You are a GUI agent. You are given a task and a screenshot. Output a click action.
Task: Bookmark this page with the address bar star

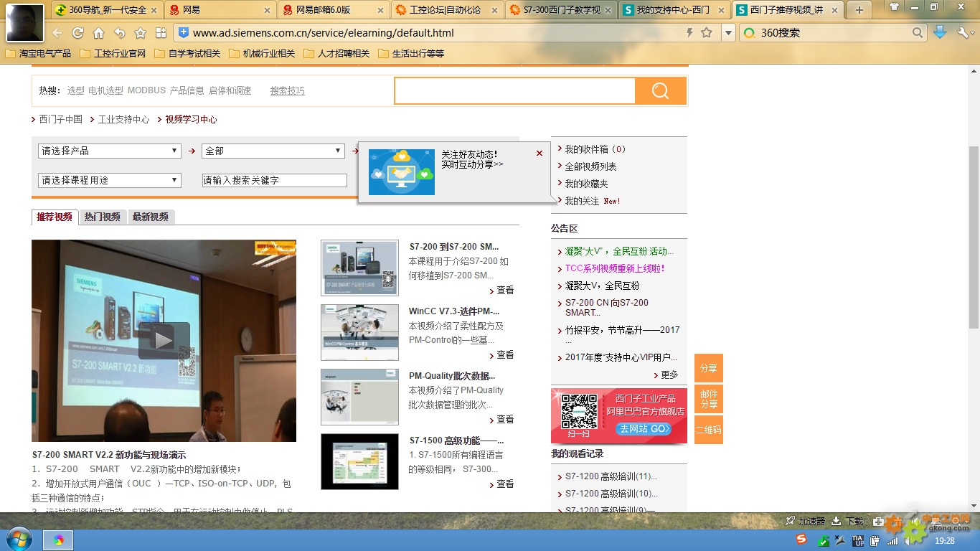(707, 33)
